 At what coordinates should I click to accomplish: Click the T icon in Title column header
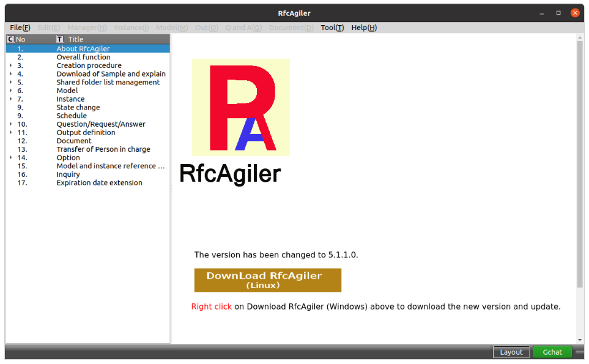tap(59, 39)
